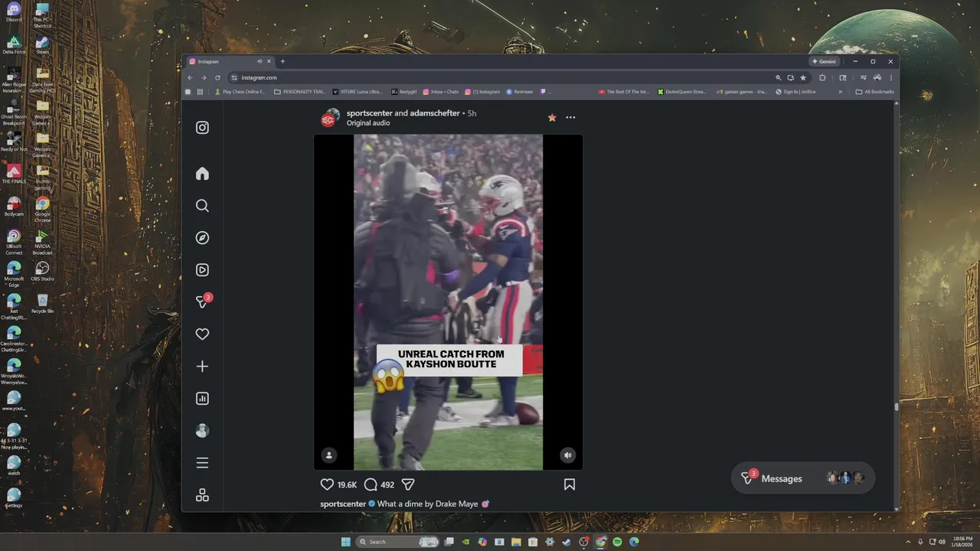
Task: Share the sportscenter post
Action: click(x=408, y=484)
